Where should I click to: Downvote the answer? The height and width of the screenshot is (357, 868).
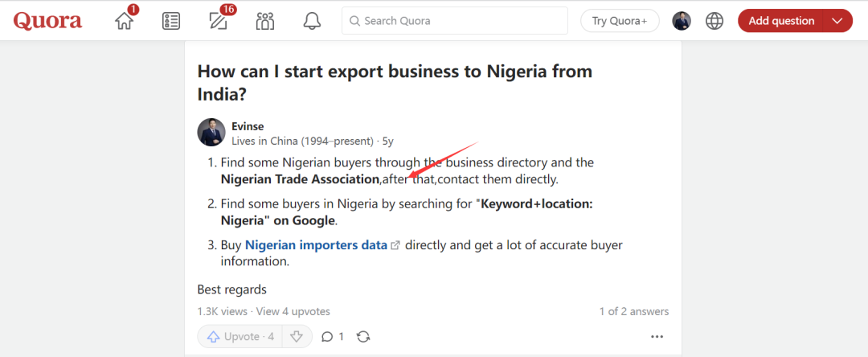pyautogui.click(x=297, y=337)
